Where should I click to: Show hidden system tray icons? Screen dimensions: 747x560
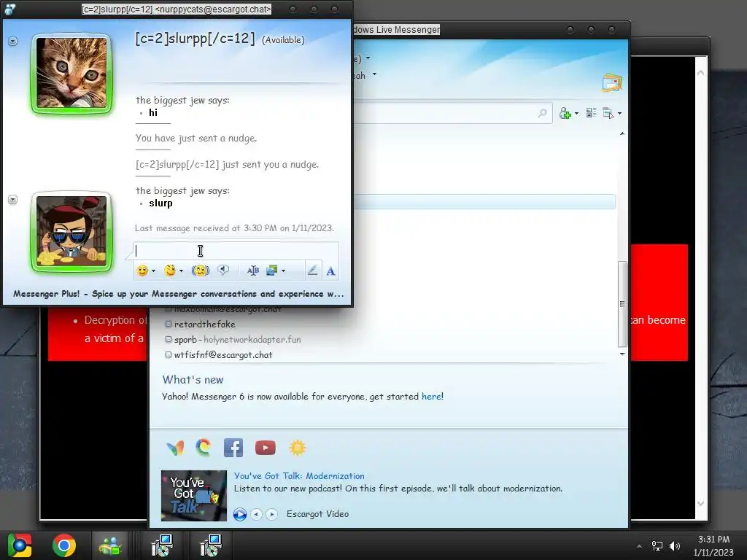point(639,546)
